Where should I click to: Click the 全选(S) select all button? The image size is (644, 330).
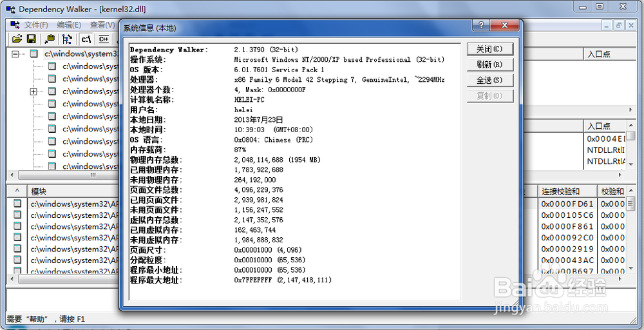490,81
